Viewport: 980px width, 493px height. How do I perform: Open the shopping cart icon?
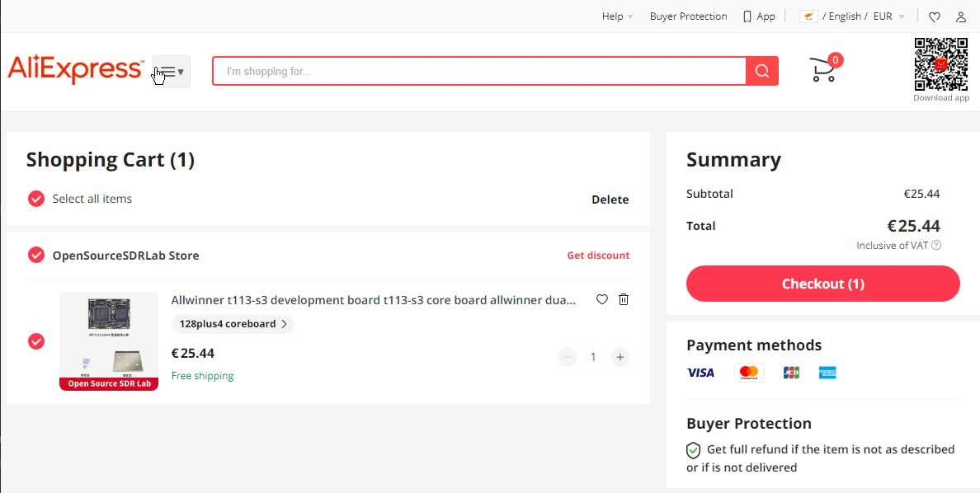[824, 69]
